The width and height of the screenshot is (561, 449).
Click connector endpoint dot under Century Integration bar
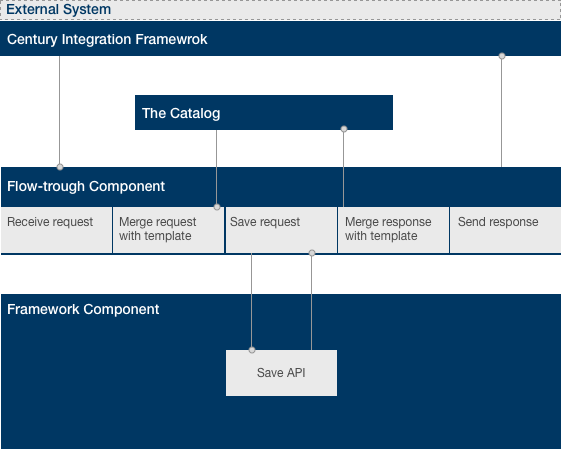pos(502,56)
